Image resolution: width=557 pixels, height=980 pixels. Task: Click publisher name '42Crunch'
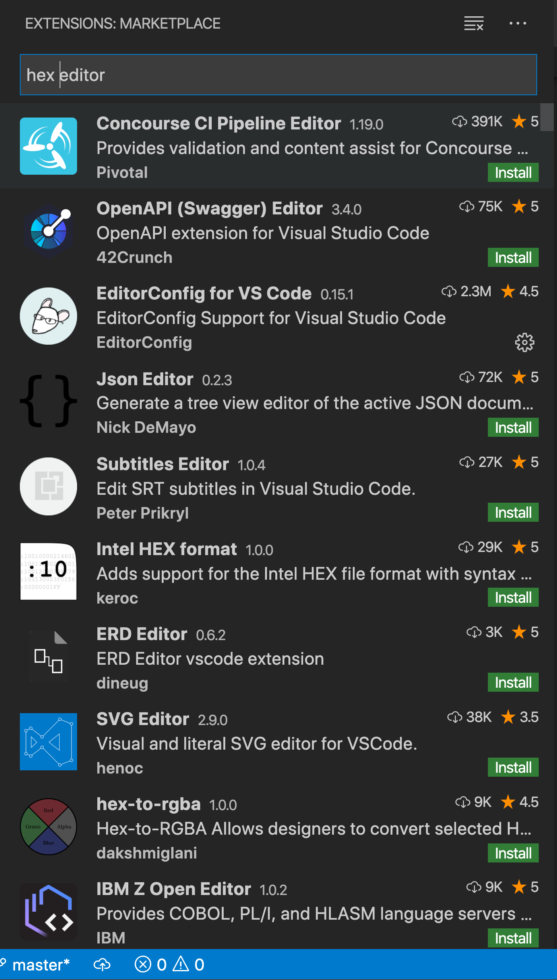134,257
